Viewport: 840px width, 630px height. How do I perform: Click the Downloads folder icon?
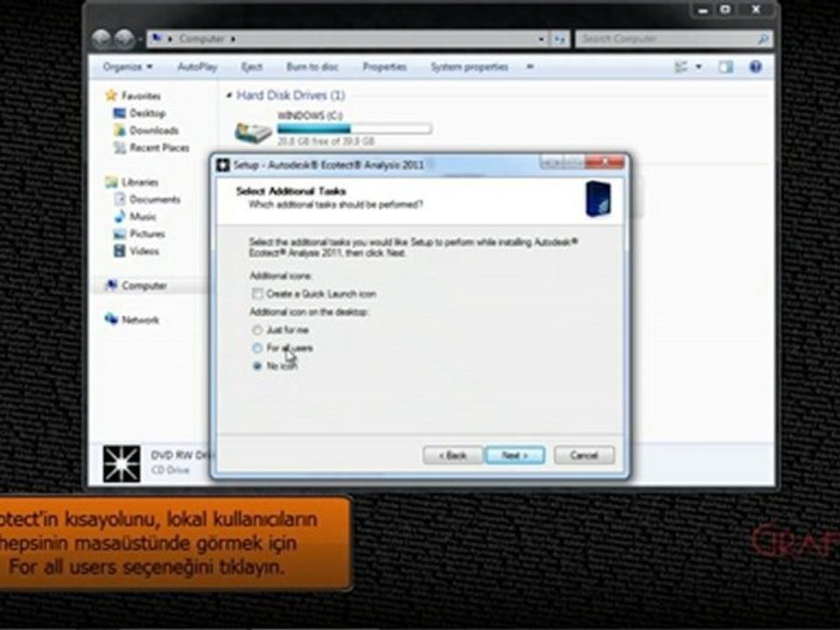(120, 130)
